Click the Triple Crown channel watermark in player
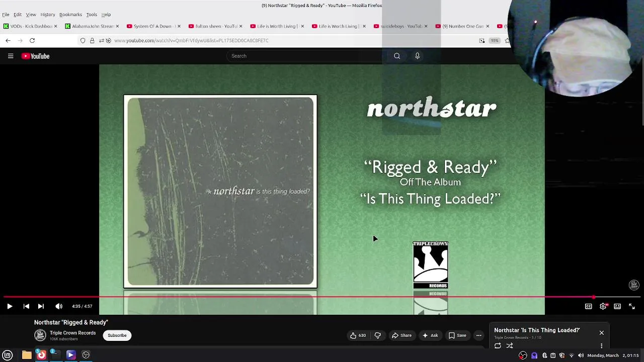Image resolution: width=644 pixels, height=362 pixels. [634, 285]
